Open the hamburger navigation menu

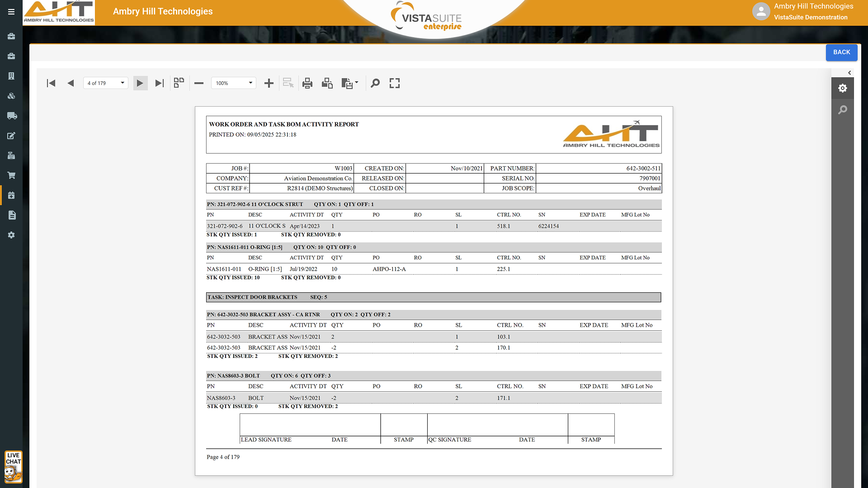[11, 12]
